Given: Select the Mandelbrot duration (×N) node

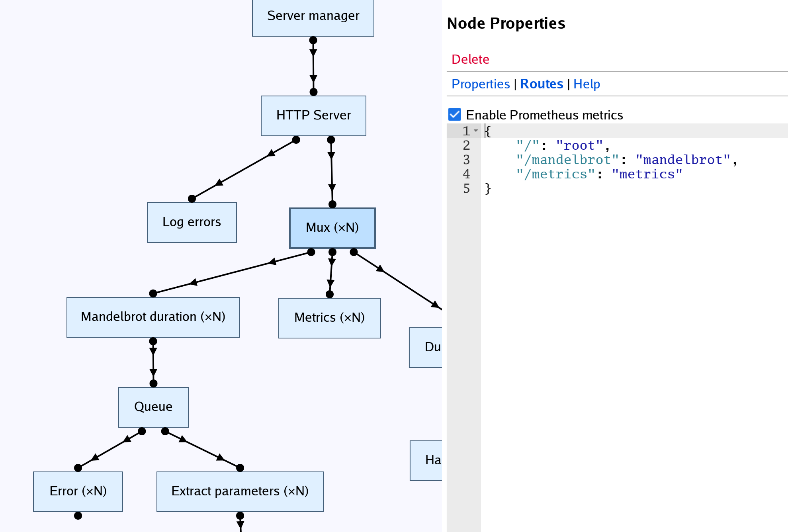Looking at the screenshot, I should coord(153,317).
